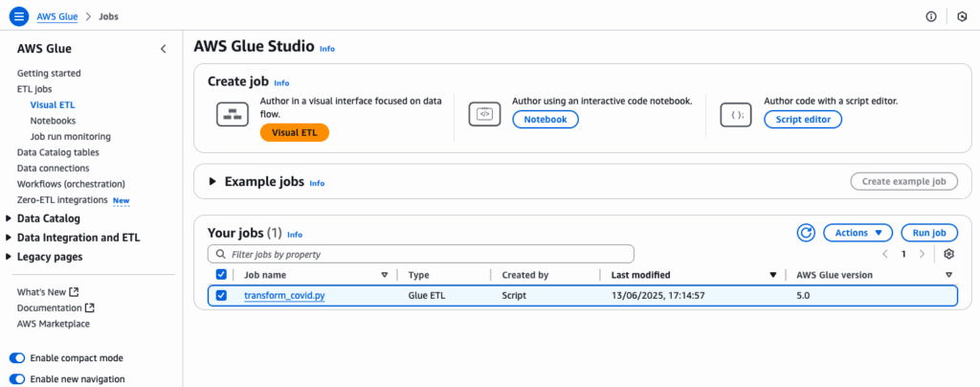Refresh the jobs list
Screen dimensions: 980x387
807,233
